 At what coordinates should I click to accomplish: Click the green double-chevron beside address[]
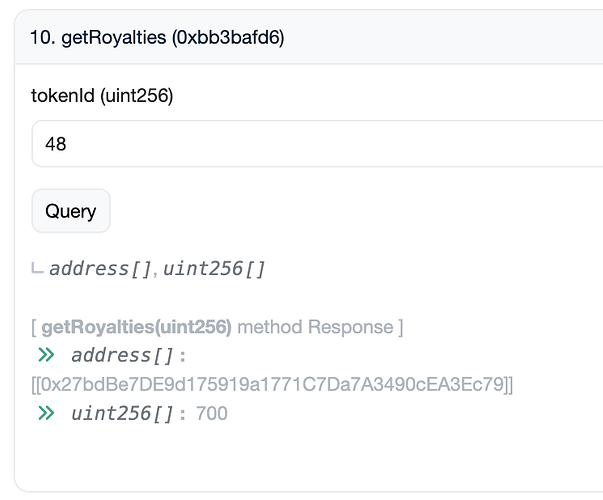[x=46, y=355]
